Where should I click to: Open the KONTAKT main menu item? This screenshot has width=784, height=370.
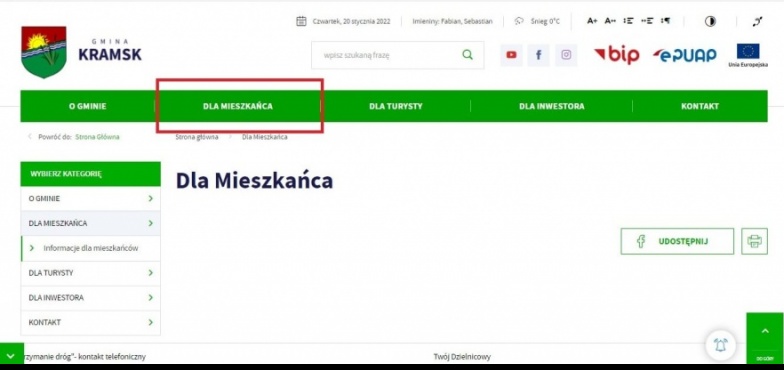(700, 106)
